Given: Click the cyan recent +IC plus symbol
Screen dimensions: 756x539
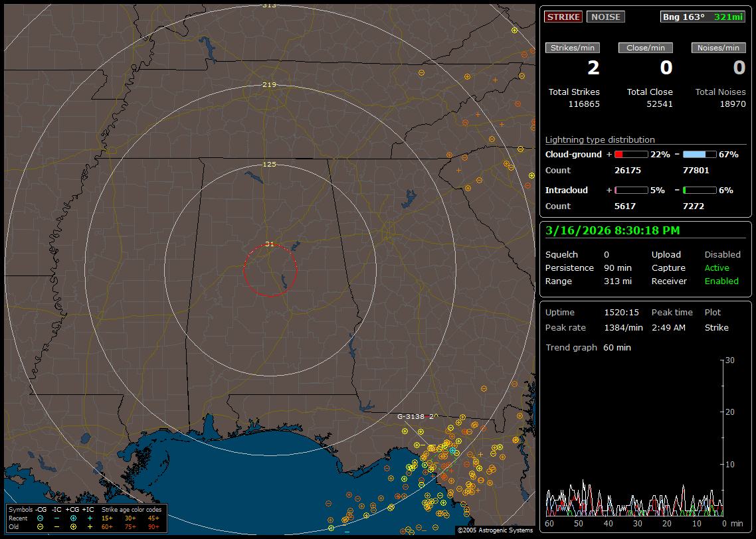Looking at the screenshot, I should (x=90, y=518).
